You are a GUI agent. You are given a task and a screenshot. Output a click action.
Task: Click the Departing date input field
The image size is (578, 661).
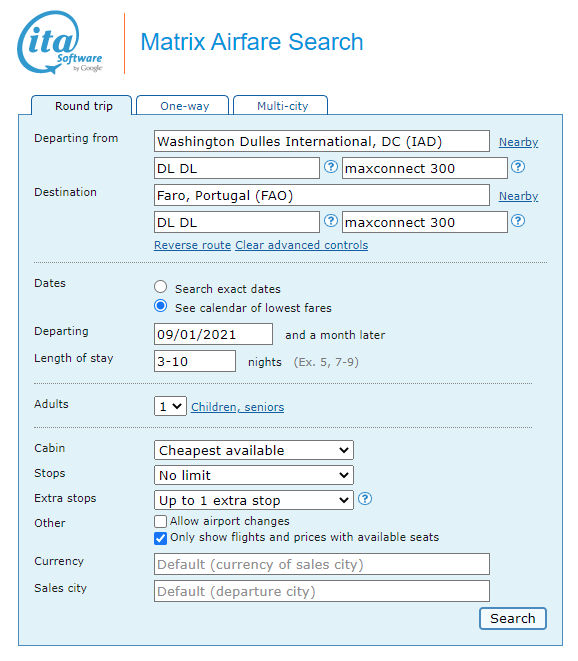[213, 334]
